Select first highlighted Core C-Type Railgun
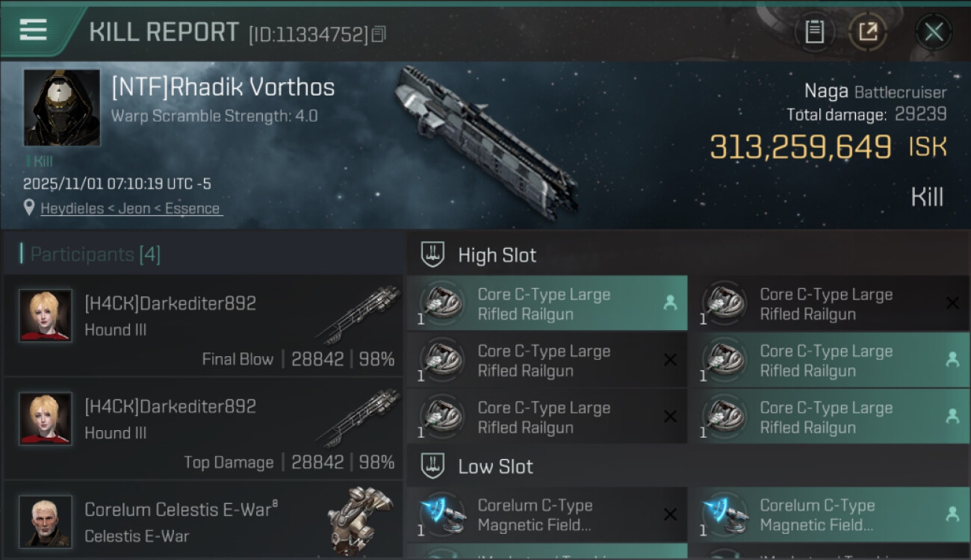Viewport: 971px width, 560px height. click(547, 303)
